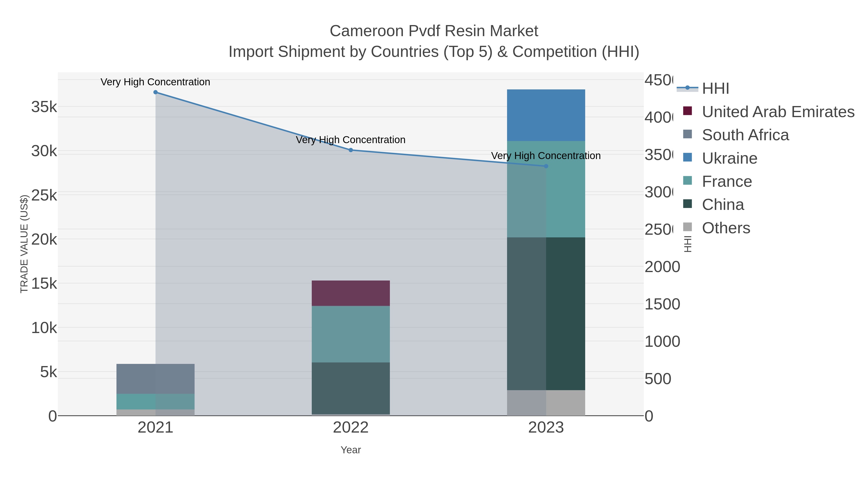Click the United Arab Emirates maroon swatch

(687, 111)
